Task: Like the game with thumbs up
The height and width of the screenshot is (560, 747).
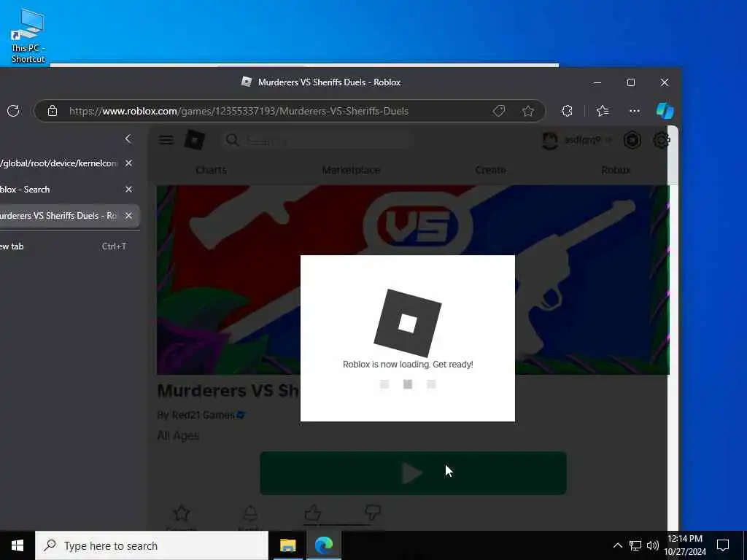Action: point(312,513)
